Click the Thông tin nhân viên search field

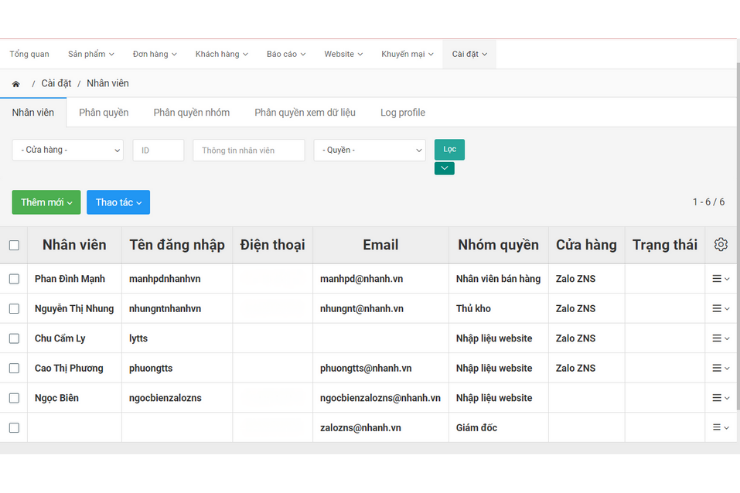[x=248, y=150]
